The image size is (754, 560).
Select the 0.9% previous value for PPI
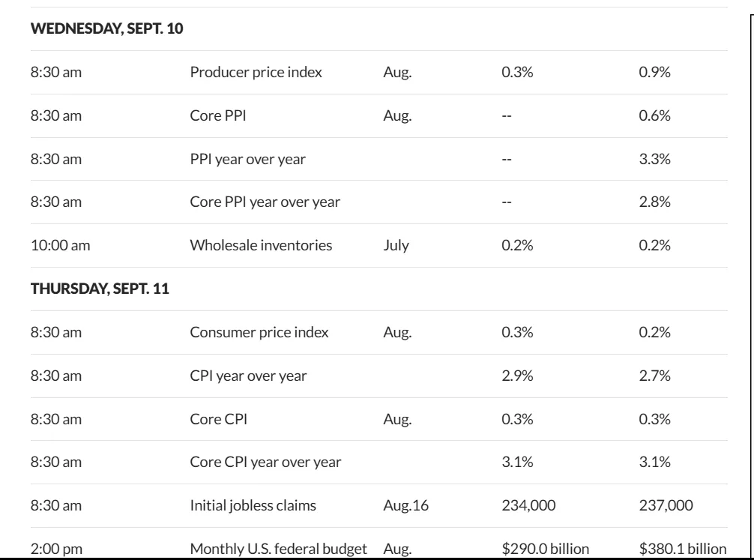point(654,72)
